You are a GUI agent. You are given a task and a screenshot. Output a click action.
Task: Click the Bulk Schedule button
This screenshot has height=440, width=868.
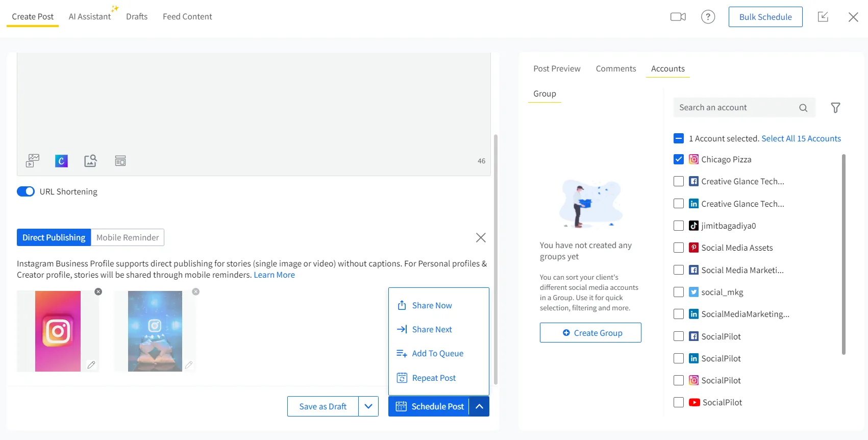coord(765,17)
